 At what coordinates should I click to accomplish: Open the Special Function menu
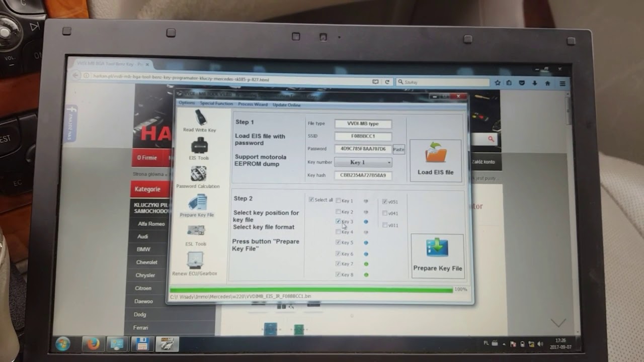216,104
